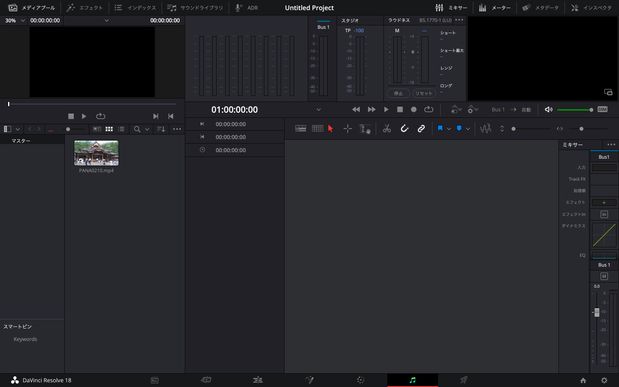The image size is (619, 387).
Task: Select the Keywords smart bin
Action: (25, 339)
